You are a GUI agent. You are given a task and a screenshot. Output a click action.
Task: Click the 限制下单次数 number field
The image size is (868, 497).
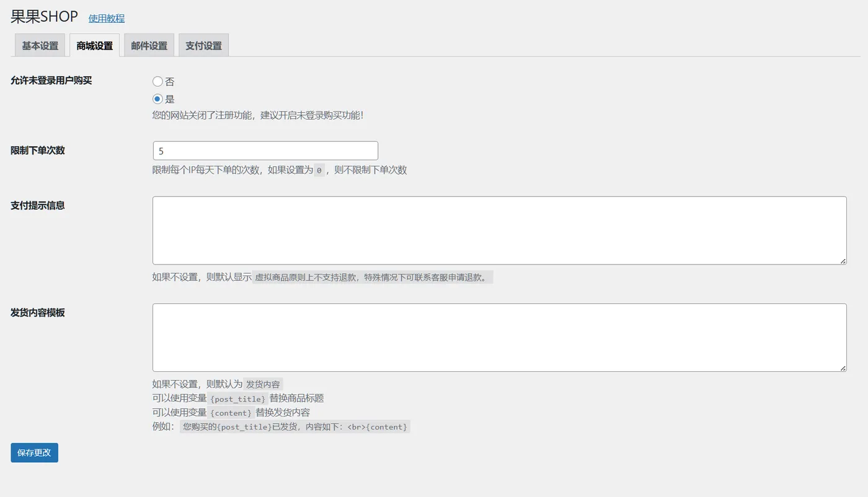pyautogui.click(x=265, y=151)
